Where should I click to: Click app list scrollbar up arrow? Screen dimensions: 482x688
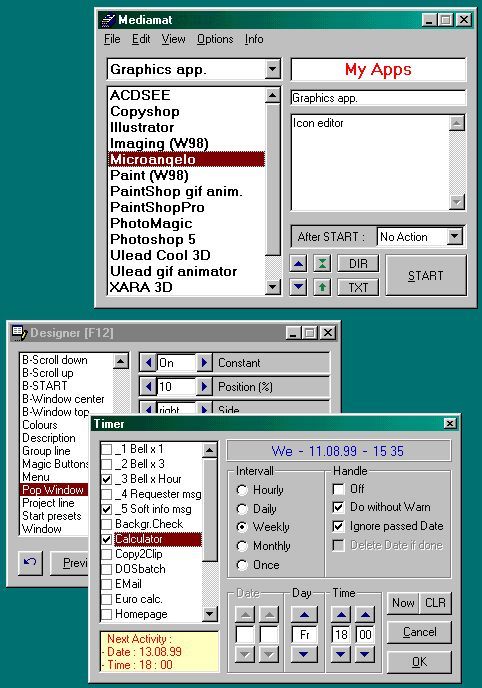[x=273, y=95]
